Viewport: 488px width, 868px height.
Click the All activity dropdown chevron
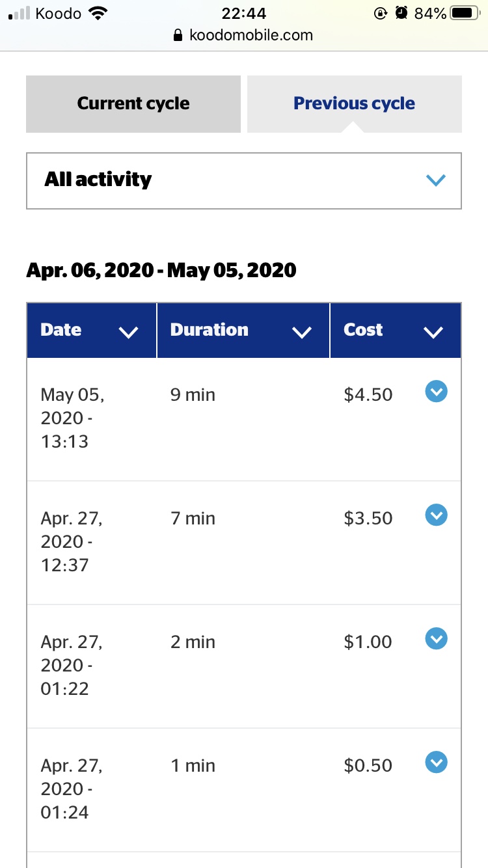[x=435, y=180]
